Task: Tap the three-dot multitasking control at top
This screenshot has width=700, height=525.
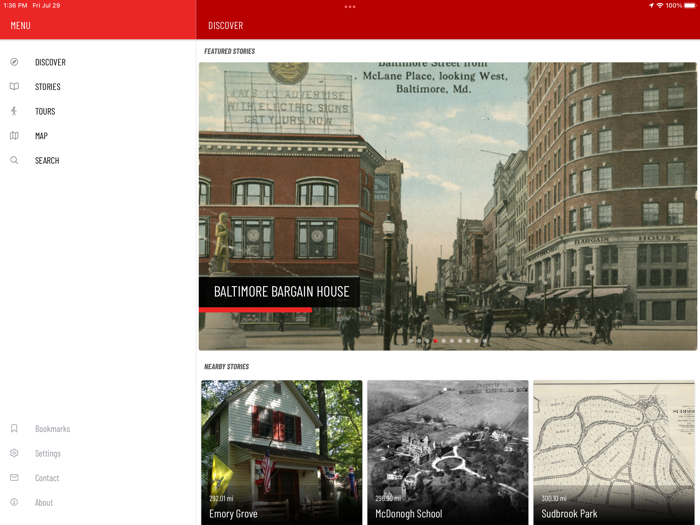Action: coord(350,7)
